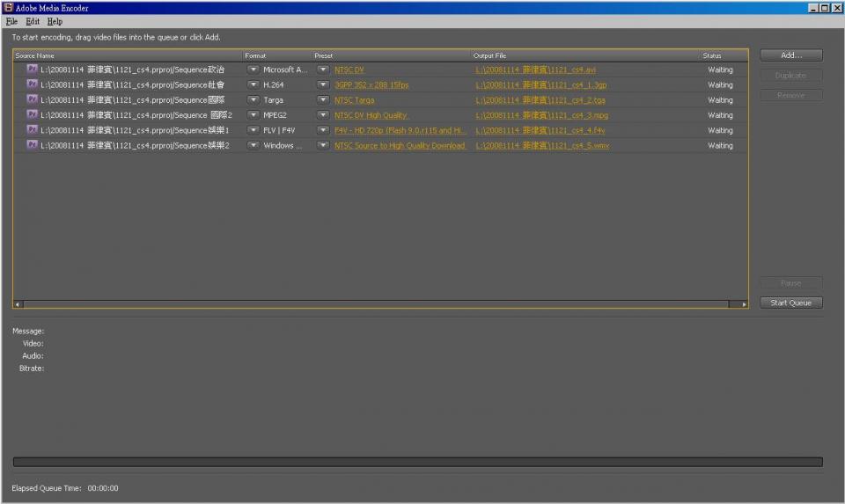
Task: Click the Add... button
Action: pyautogui.click(x=791, y=55)
